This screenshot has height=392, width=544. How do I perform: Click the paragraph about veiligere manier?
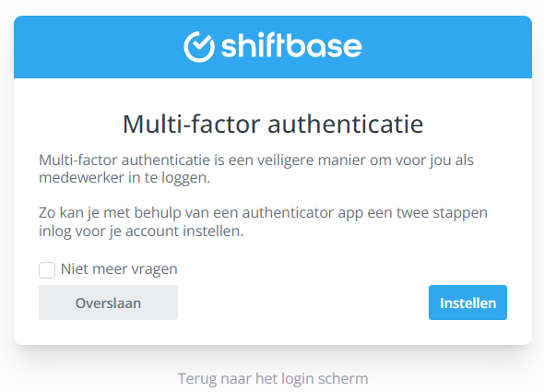[x=256, y=169]
